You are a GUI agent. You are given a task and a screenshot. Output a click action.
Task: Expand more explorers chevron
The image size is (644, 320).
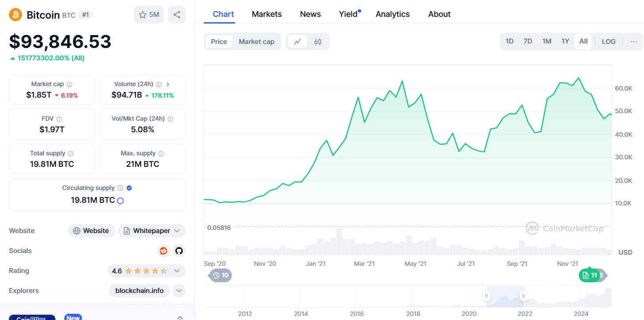[x=179, y=291]
